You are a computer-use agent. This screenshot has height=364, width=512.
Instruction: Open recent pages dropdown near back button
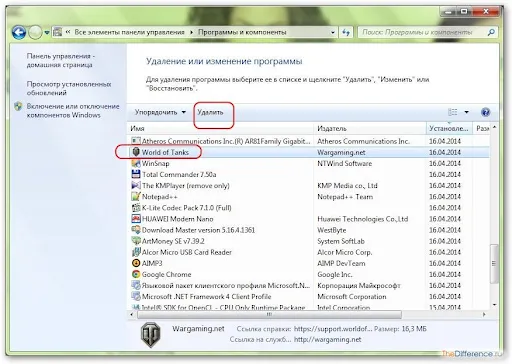pyautogui.click(x=47, y=33)
